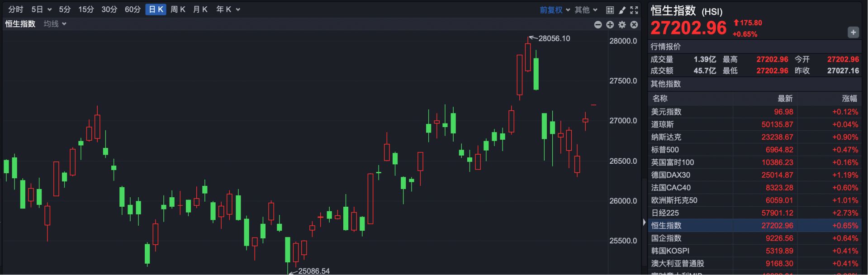The height and width of the screenshot is (275, 868).
Task: Open the 其他 dropdown menu
Action: pyautogui.click(x=586, y=10)
